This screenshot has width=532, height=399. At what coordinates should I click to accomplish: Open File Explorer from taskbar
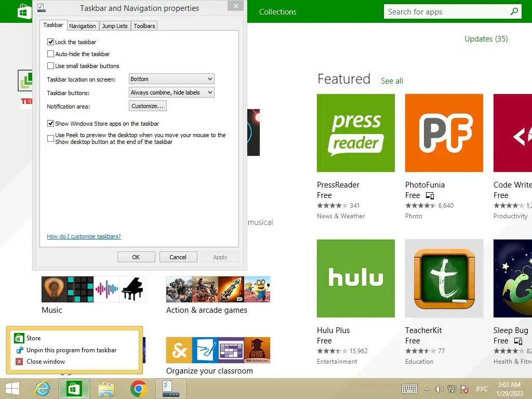point(107,389)
